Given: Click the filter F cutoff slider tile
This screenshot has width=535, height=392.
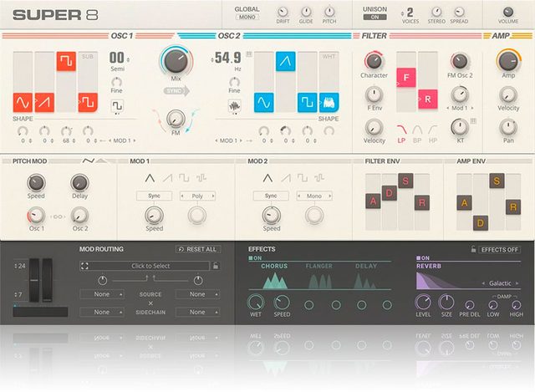Looking at the screenshot, I should pyautogui.click(x=406, y=78).
